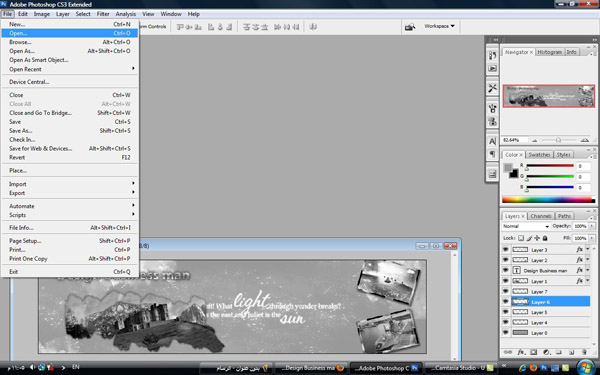The image size is (600, 375).
Task: Open the Layer Comps dock icon
Action: point(492,174)
